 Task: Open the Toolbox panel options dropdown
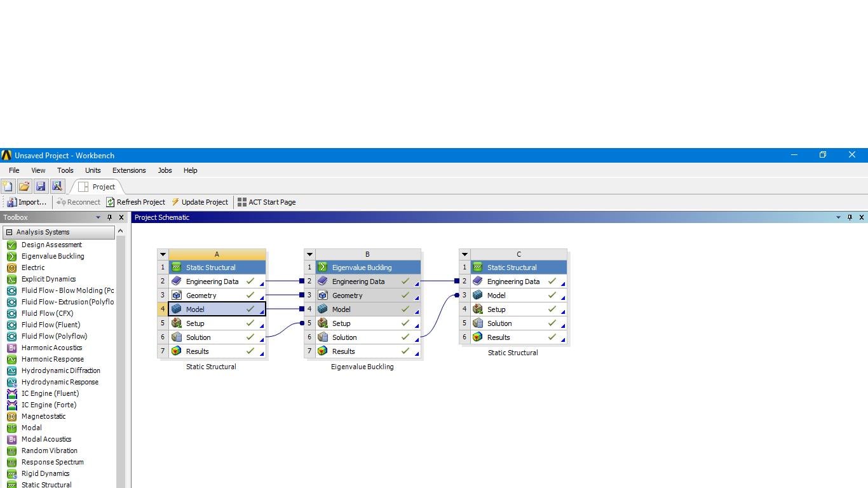tap(98, 217)
